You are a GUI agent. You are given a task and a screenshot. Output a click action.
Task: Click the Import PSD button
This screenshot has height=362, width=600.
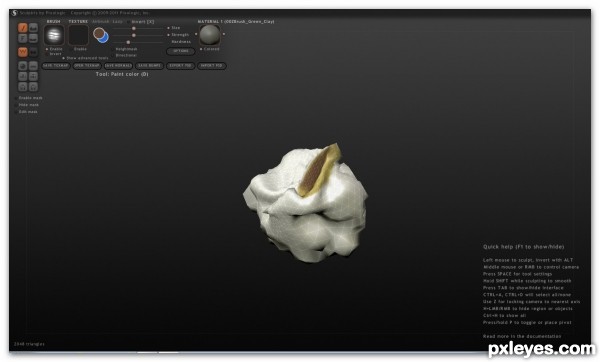point(212,66)
